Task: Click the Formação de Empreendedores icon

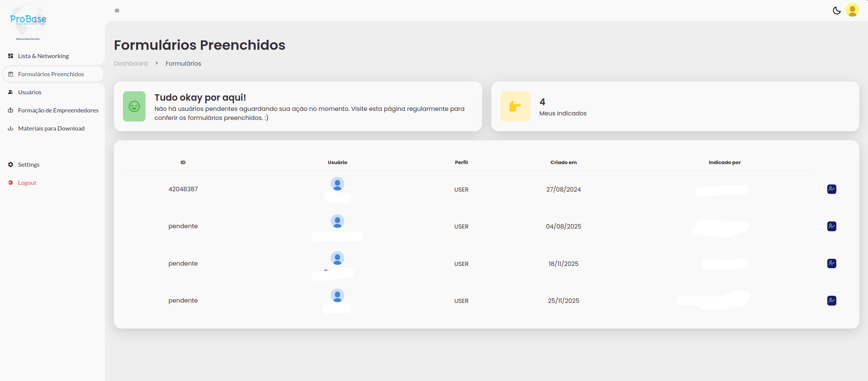Action: click(11, 110)
